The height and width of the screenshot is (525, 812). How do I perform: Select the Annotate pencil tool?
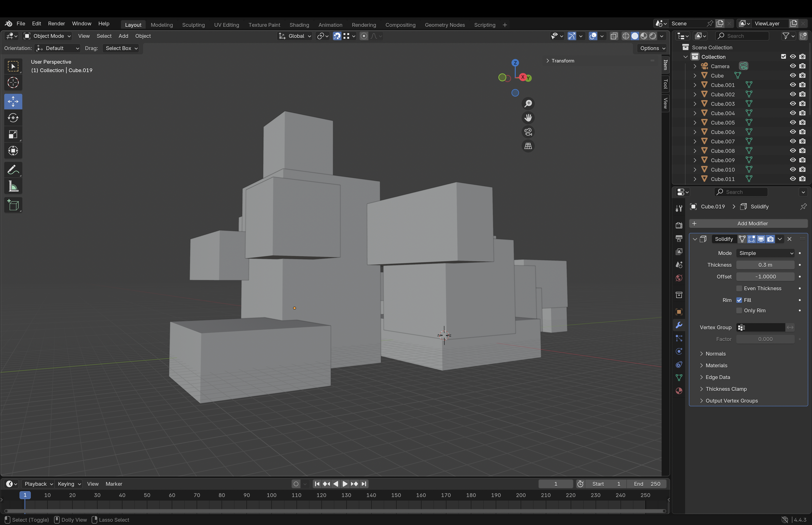tap(13, 170)
